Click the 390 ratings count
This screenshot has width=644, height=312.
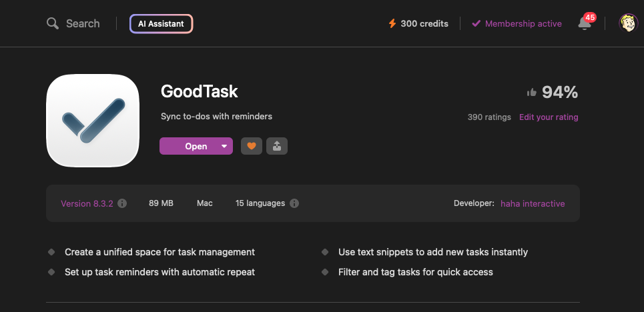(x=489, y=117)
